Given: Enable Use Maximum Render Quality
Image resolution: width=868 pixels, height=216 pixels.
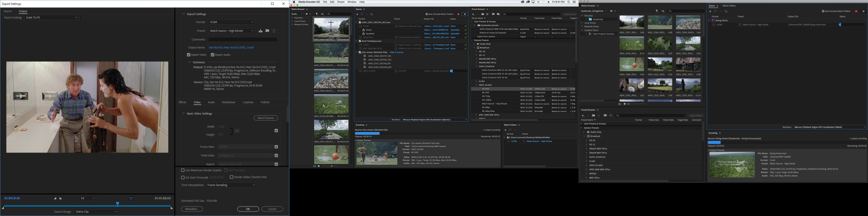Looking at the screenshot, I should [x=183, y=170].
